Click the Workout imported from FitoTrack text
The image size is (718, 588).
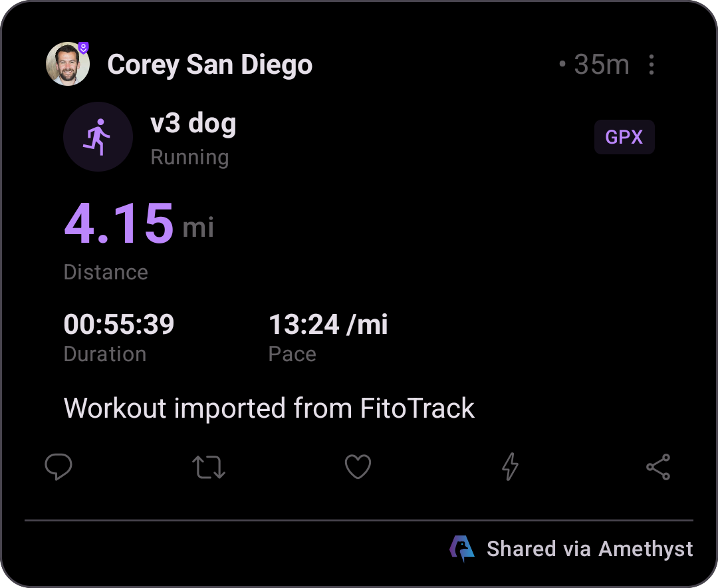(x=269, y=408)
